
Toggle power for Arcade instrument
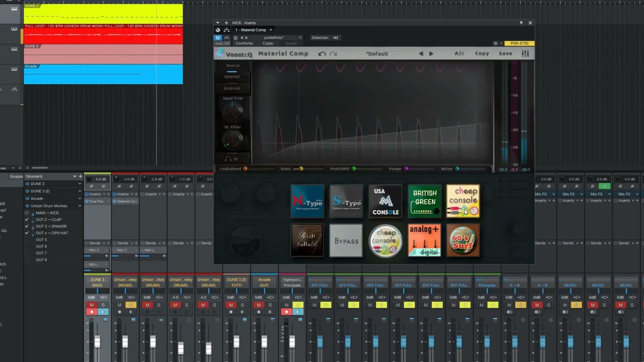[27, 199]
